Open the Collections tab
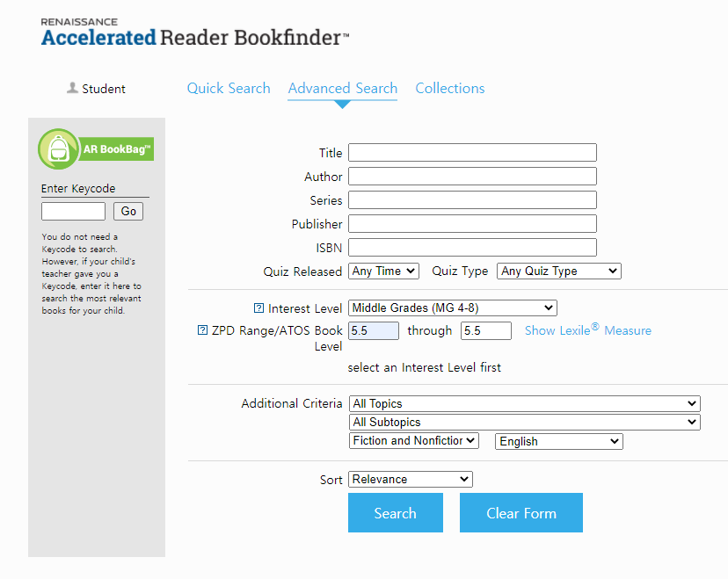 [x=450, y=88]
